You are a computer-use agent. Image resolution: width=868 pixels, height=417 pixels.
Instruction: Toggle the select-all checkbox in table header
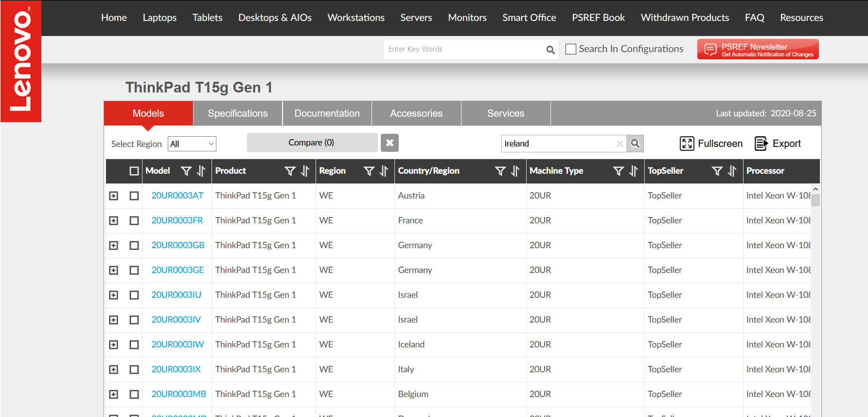point(134,171)
